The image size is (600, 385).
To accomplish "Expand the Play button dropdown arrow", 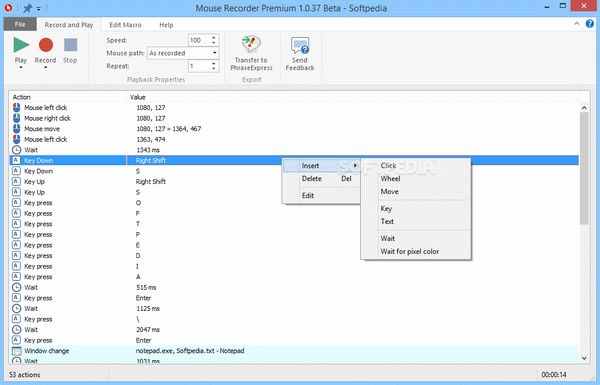I will [21, 68].
